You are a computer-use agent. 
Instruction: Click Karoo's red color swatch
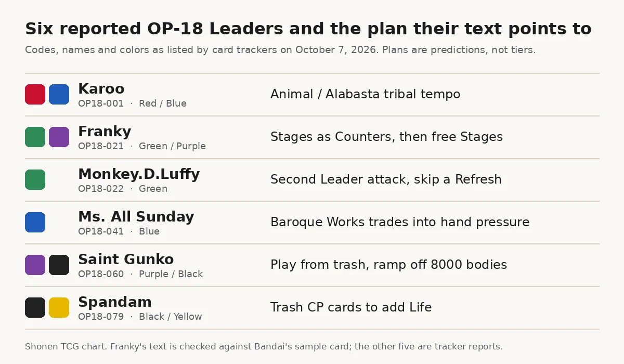pyautogui.click(x=35, y=95)
